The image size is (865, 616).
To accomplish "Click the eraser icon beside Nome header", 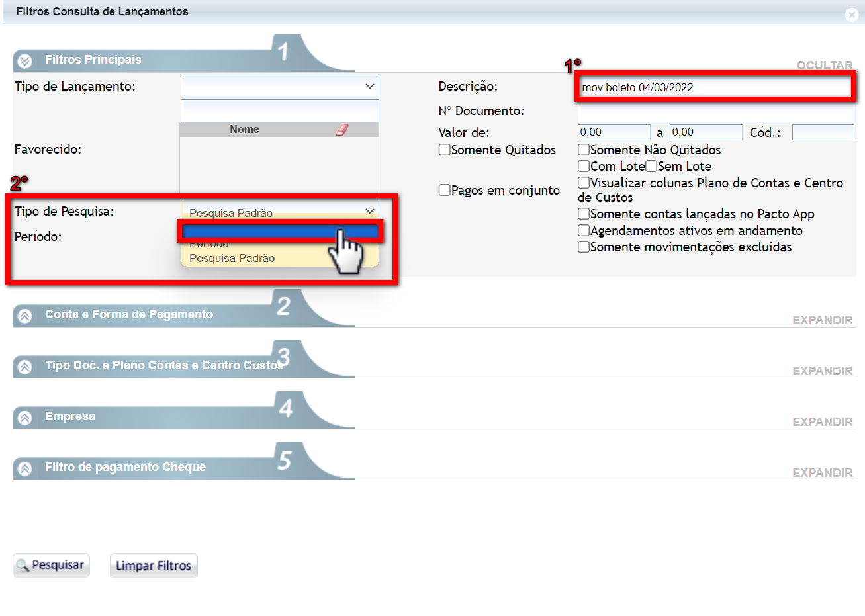I will click(341, 130).
